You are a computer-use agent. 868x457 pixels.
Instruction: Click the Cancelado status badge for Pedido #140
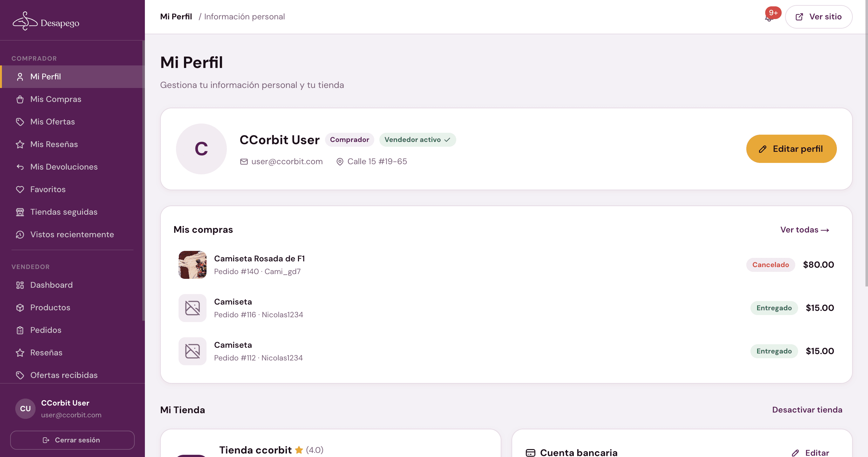tap(770, 265)
